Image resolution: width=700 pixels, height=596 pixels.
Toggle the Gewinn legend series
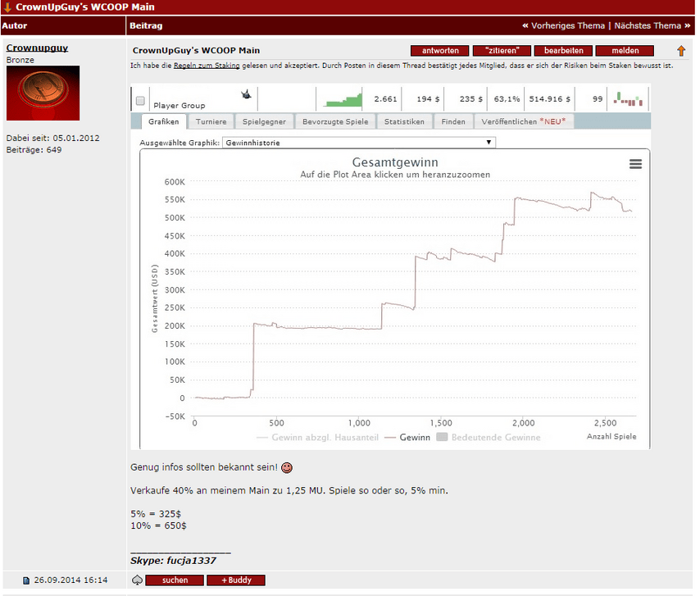pos(407,438)
